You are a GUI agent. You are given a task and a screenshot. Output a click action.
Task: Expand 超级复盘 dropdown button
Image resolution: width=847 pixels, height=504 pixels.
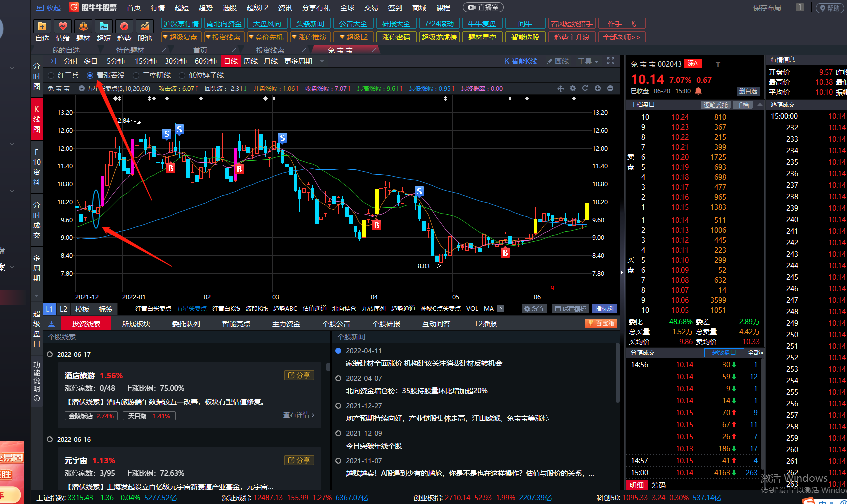click(182, 37)
